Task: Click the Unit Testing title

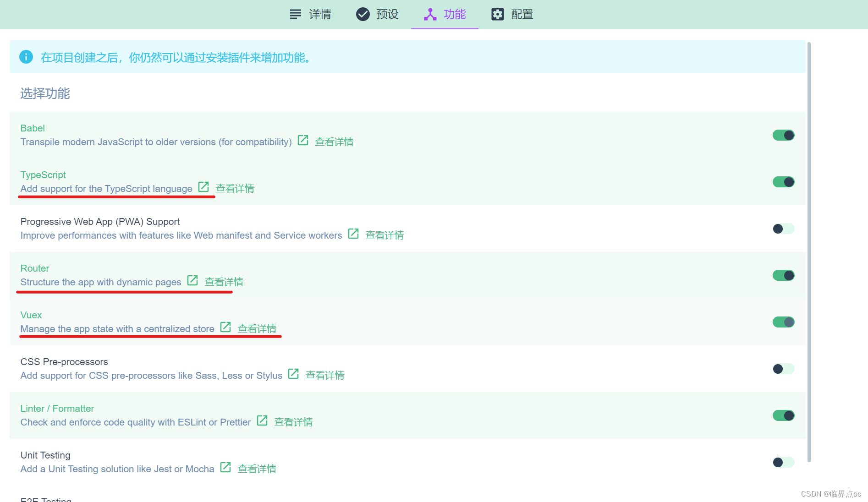Action: pos(45,455)
